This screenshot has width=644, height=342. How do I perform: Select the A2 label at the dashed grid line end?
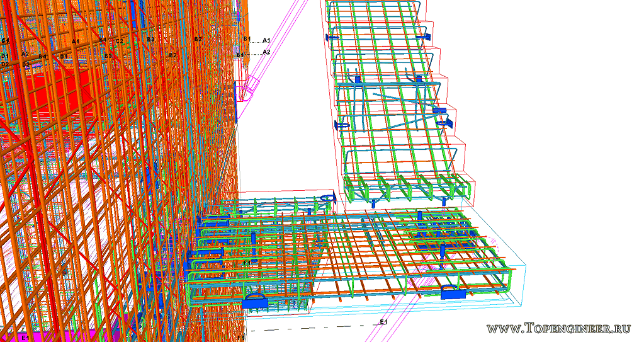tap(266, 52)
